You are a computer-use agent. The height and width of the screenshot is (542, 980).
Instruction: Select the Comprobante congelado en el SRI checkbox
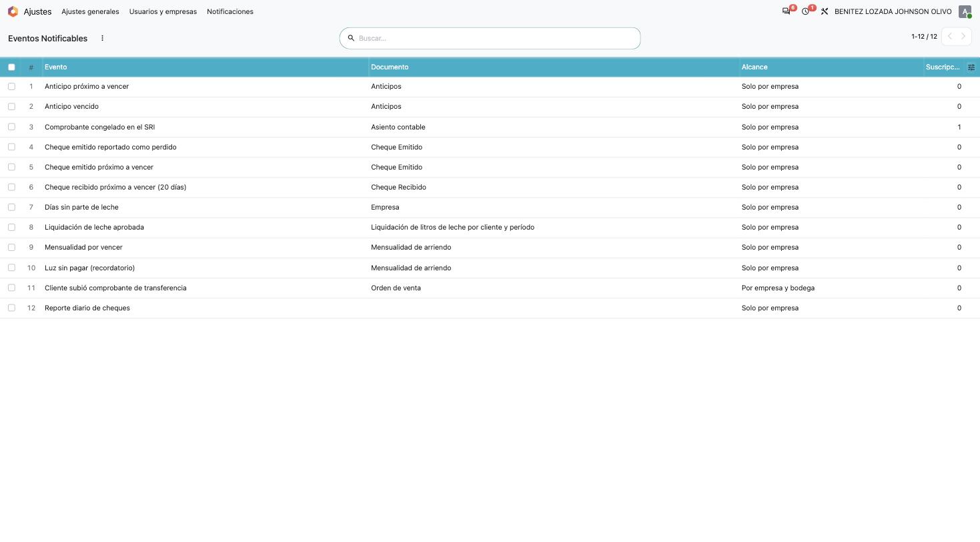[x=11, y=127]
